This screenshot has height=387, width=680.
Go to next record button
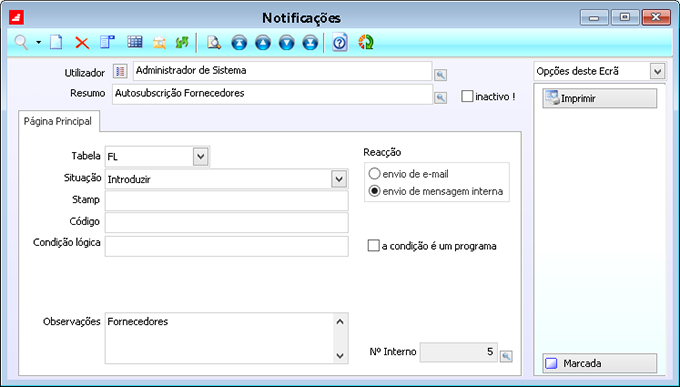286,43
